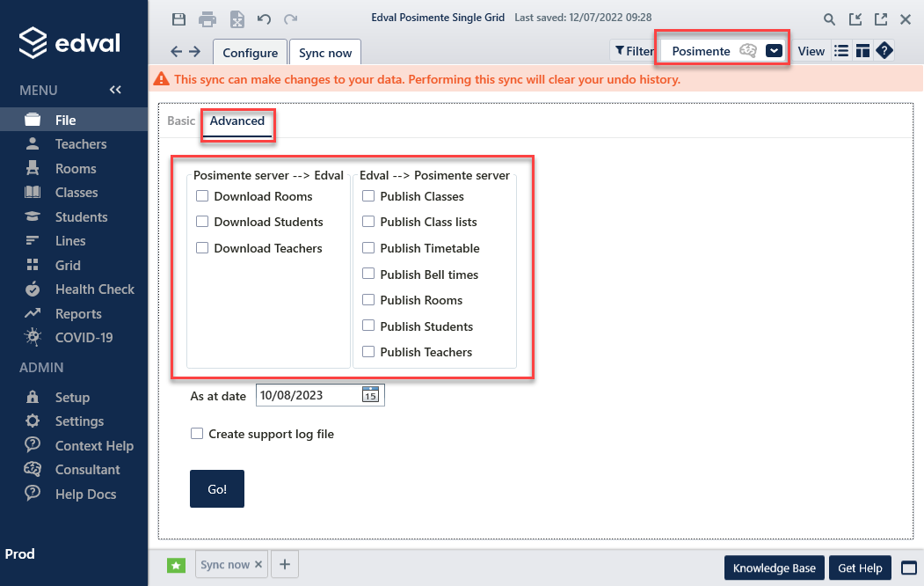Open Students in the sidebar
924x586 pixels.
(x=74, y=217)
